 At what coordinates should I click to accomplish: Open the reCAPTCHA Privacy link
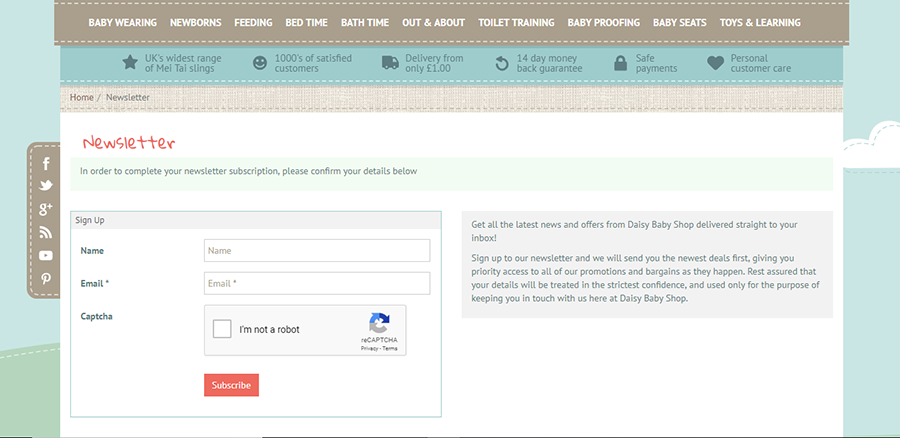[x=368, y=348]
